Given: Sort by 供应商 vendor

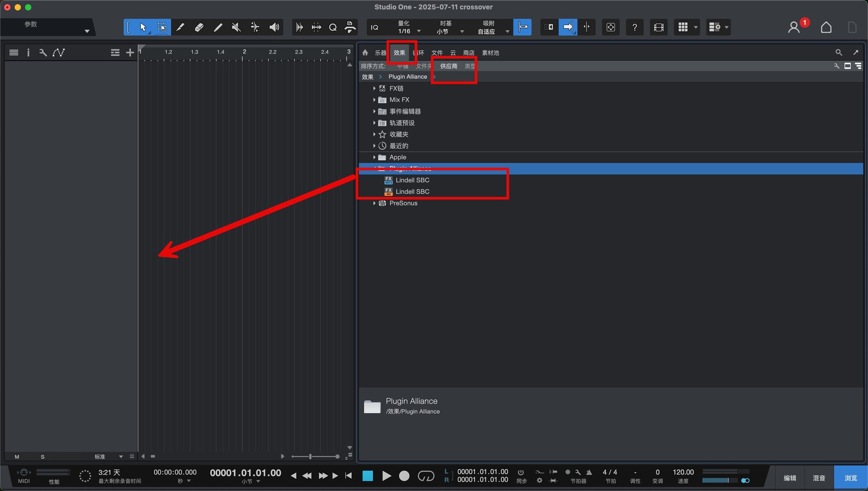Looking at the screenshot, I should coord(448,66).
